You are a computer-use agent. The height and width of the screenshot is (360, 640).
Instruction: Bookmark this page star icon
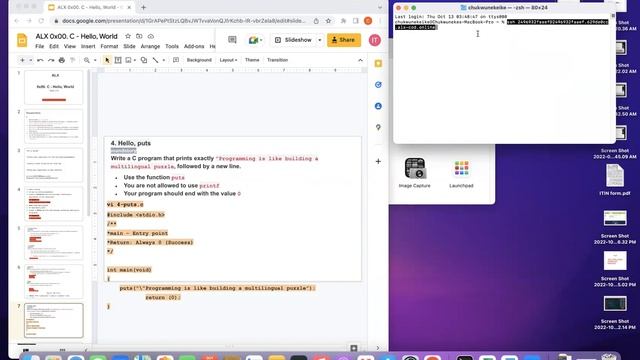tap(328, 20)
